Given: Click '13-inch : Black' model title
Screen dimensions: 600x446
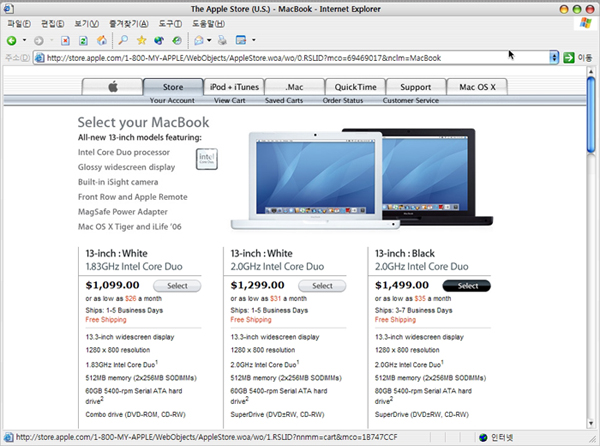Looking at the screenshot, I should coord(405,254).
